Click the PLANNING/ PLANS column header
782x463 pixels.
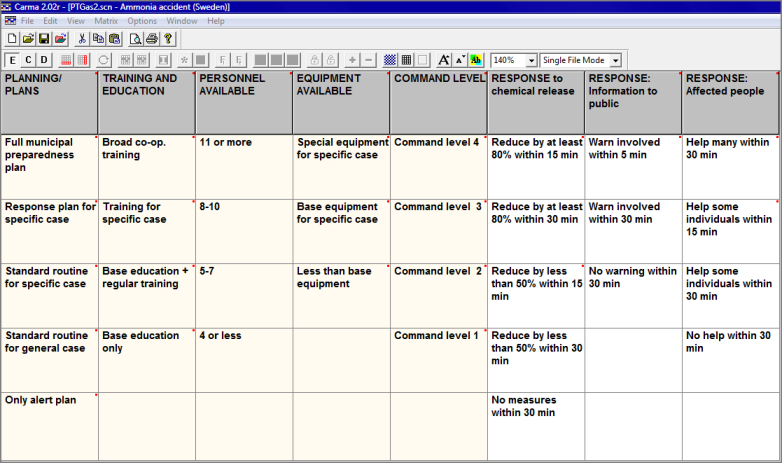point(49,103)
